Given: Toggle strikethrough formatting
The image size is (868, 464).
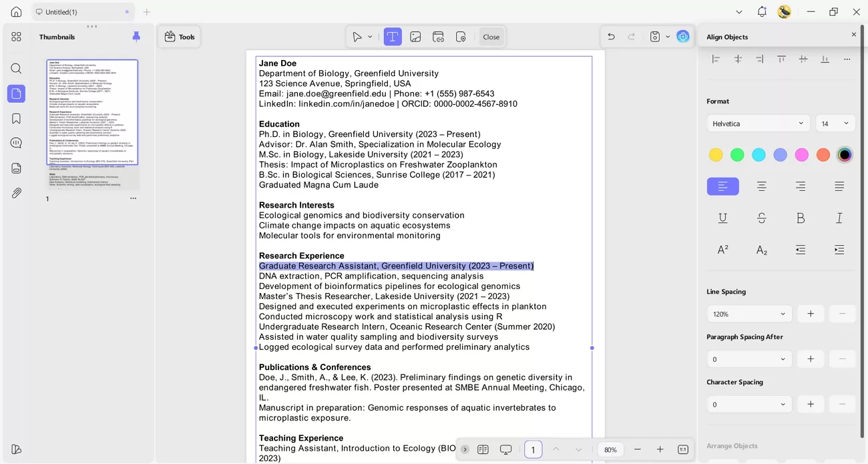Looking at the screenshot, I should (x=762, y=218).
